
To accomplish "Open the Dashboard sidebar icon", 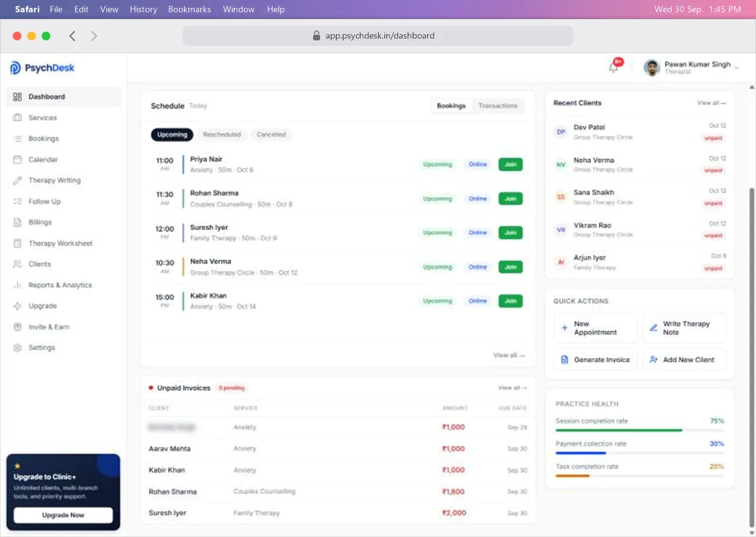I will [18, 96].
